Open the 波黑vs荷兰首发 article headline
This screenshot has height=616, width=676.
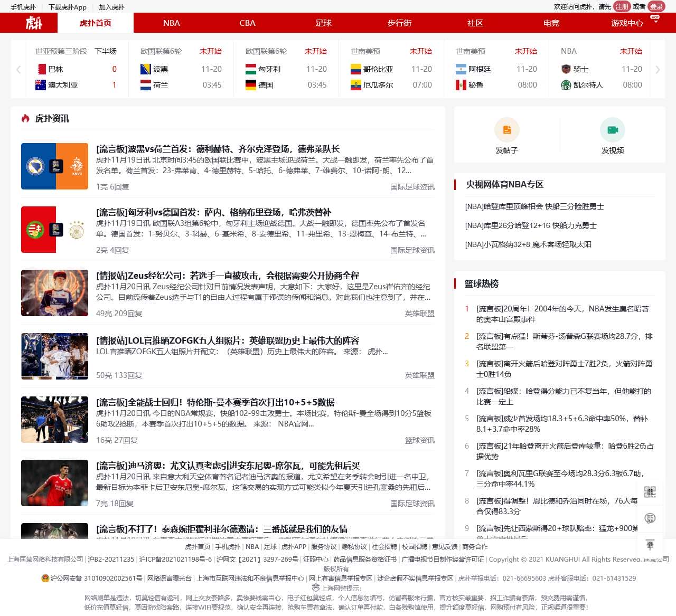[x=218, y=149]
